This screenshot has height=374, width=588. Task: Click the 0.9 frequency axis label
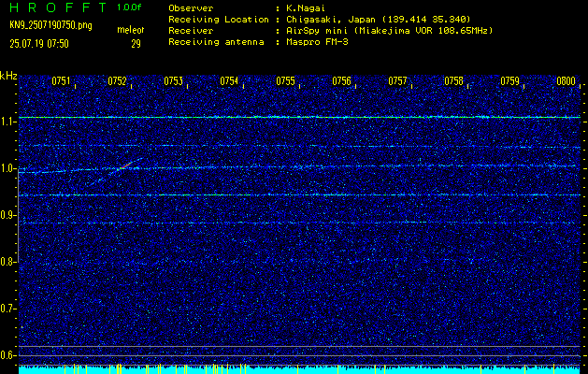point(7,215)
